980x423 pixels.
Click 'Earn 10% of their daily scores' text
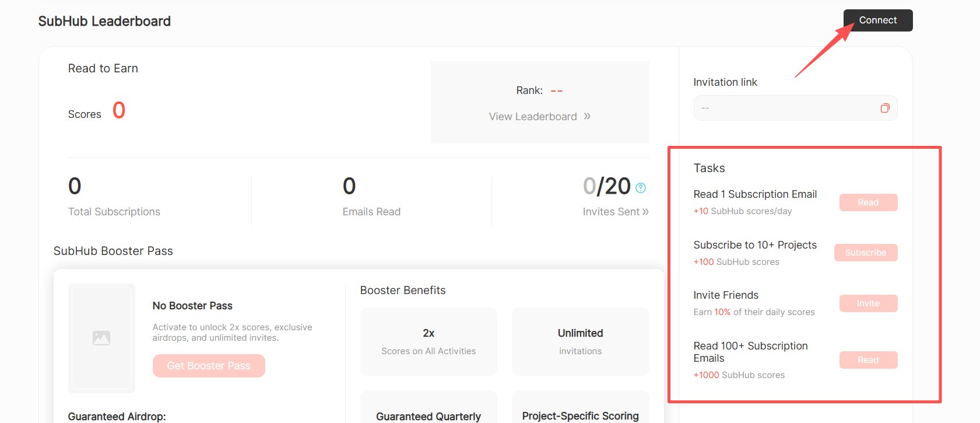pos(754,312)
